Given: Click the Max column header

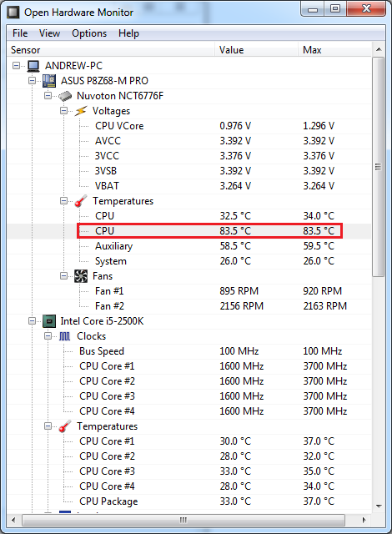Looking at the screenshot, I should click(334, 50).
